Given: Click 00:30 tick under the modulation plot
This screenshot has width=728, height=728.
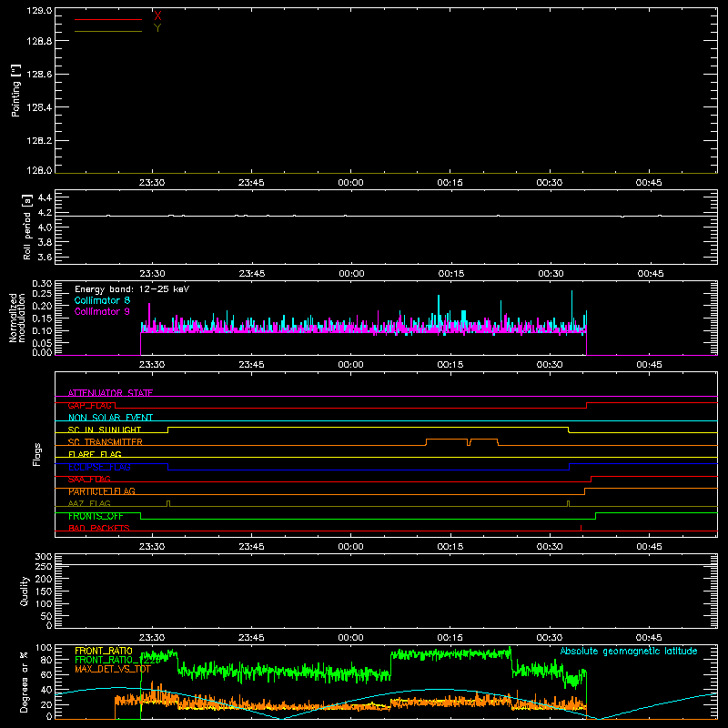Looking at the screenshot, I should point(550,365).
